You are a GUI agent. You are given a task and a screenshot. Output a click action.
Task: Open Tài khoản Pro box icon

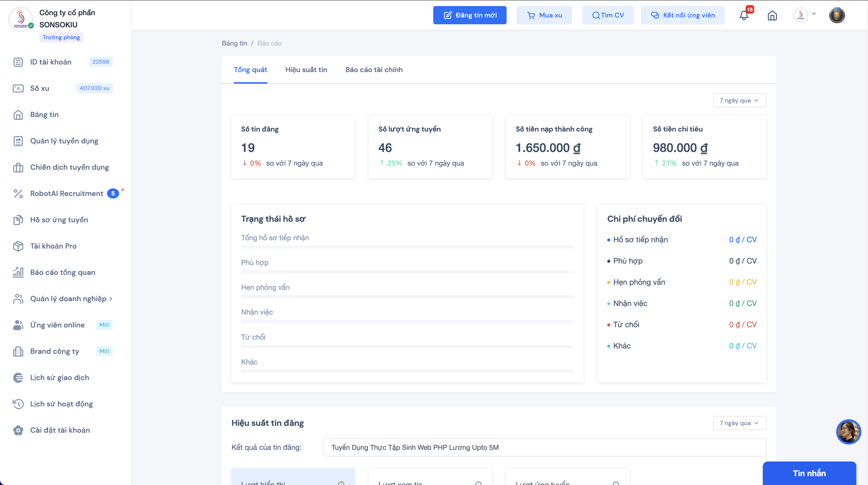tap(18, 246)
